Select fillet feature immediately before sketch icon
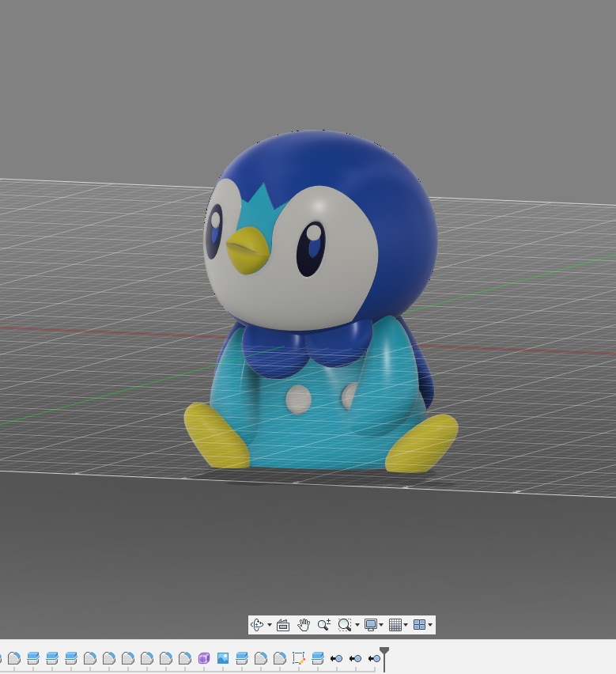The image size is (616, 674). (280, 658)
